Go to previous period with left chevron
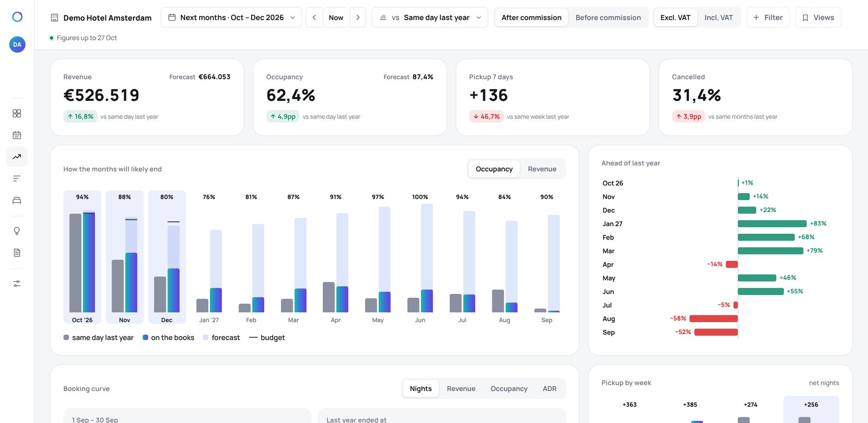The height and width of the screenshot is (423, 868). [x=314, y=17]
